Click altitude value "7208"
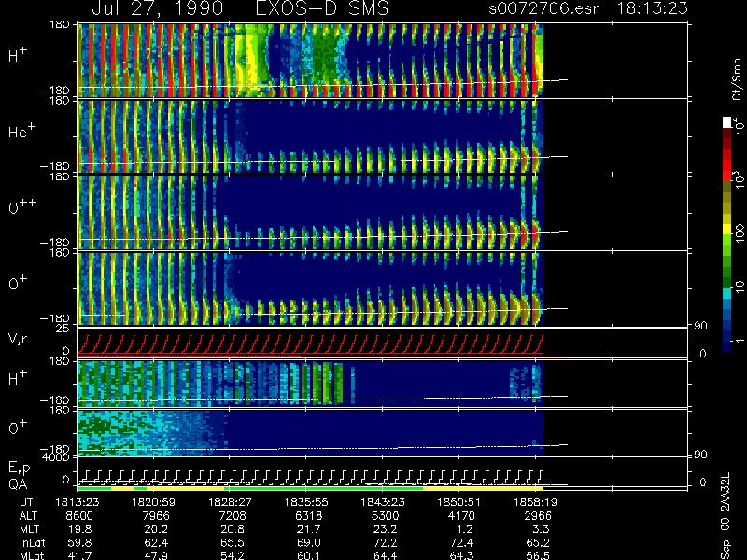Image resolution: width=747 pixels, height=560 pixels. point(232,516)
